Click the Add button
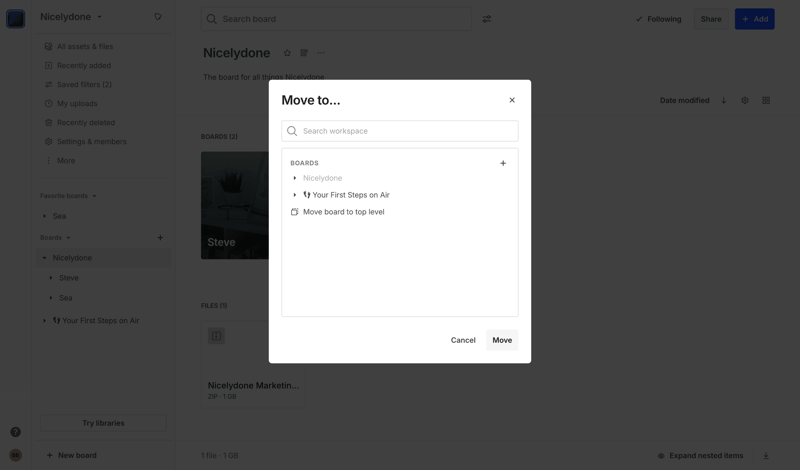 coord(755,19)
